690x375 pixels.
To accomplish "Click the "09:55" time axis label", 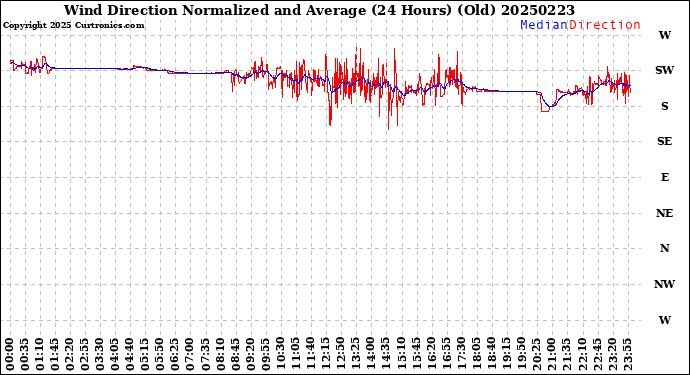I will (266, 354).
